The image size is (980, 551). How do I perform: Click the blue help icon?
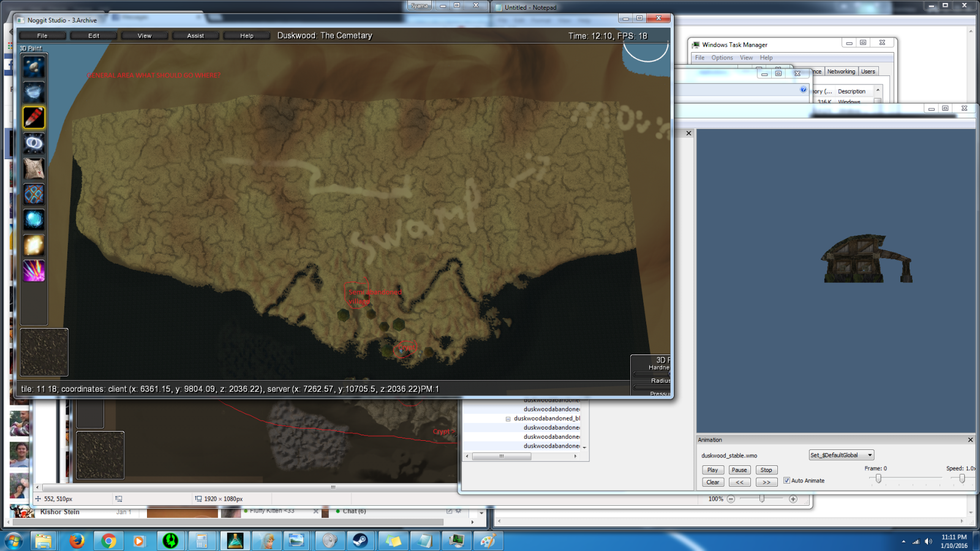(804, 89)
